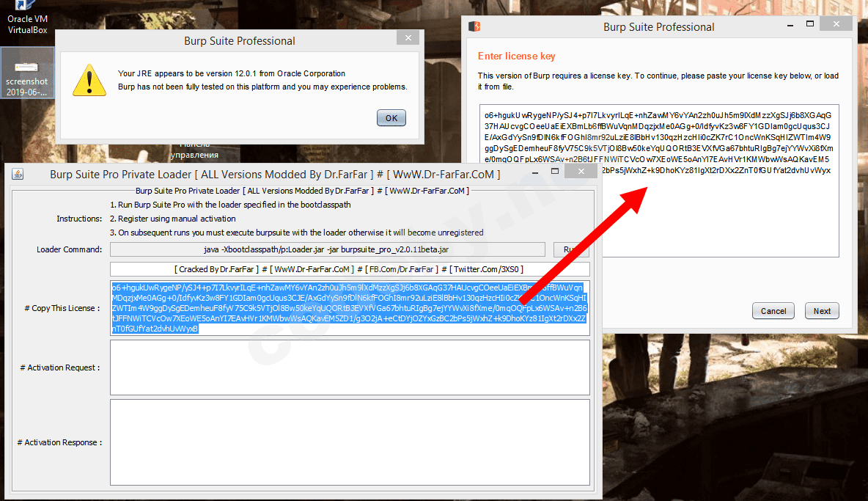Click the Activation Response text area
The height and width of the screenshot is (501, 868).
(x=350, y=442)
